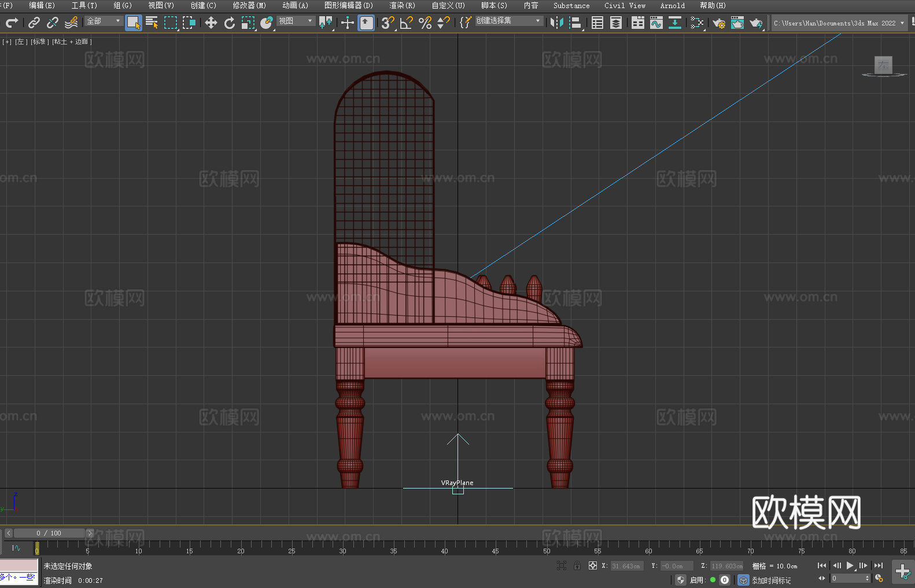Image resolution: width=915 pixels, height=588 pixels.
Task: Open the Curve Editor from toolbar
Action: coord(656,23)
